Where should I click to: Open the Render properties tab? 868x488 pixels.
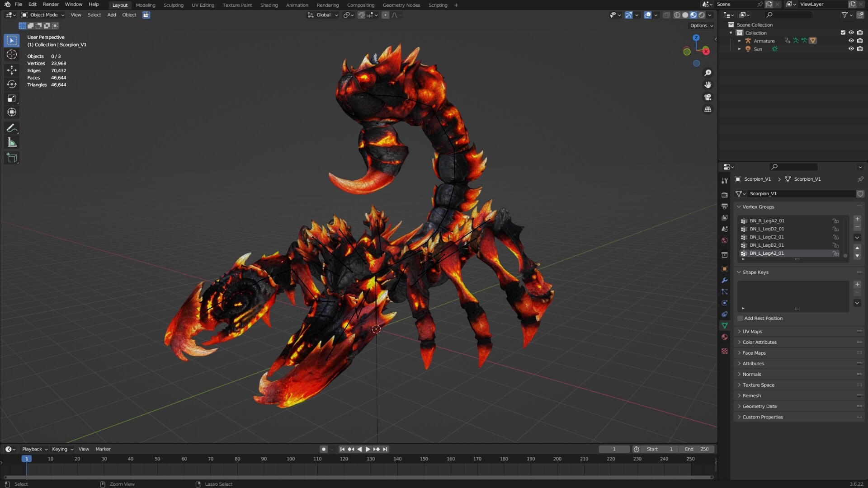725,195
